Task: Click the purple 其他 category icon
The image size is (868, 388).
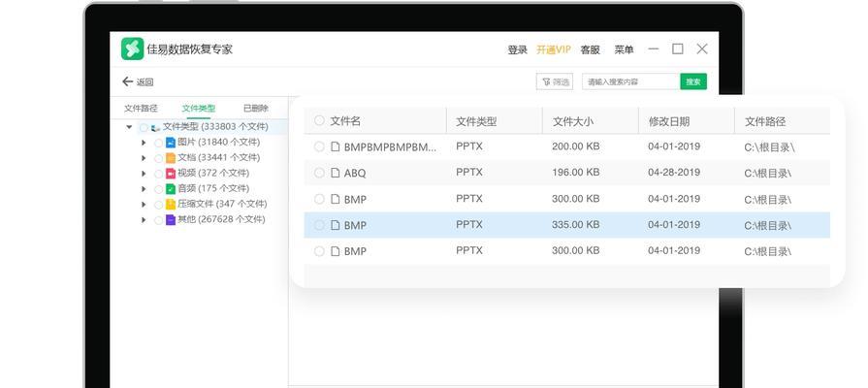Action: pos(171,220)
